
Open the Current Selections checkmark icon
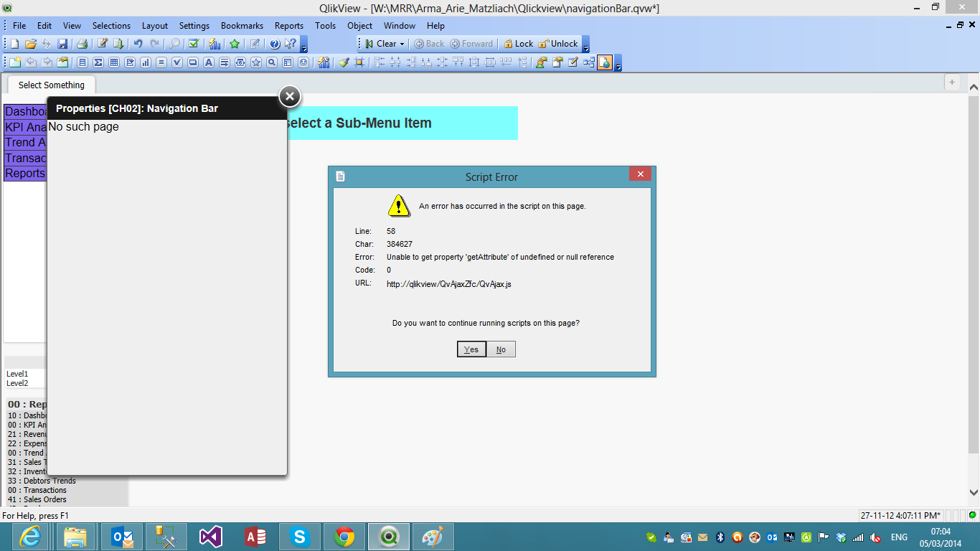pos(193,44)
